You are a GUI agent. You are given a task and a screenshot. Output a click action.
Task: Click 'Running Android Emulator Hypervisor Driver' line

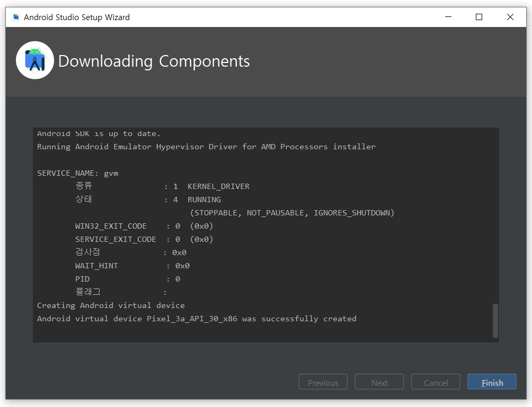206,147
